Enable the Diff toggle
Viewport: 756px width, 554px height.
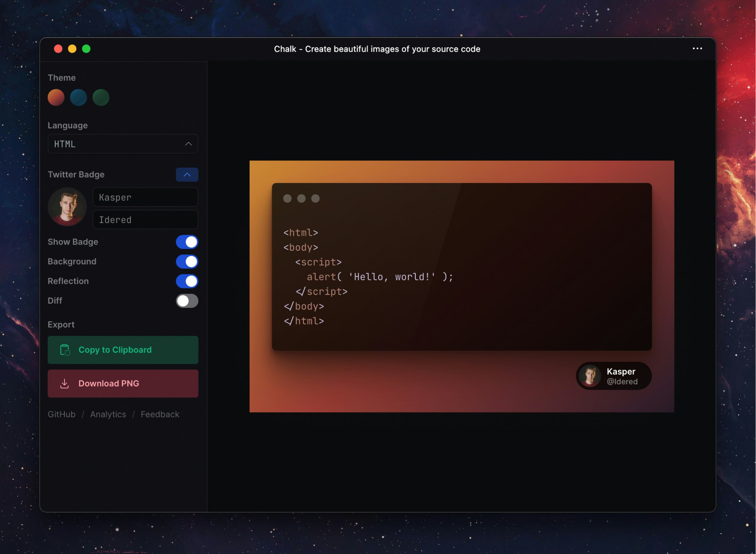187,301
